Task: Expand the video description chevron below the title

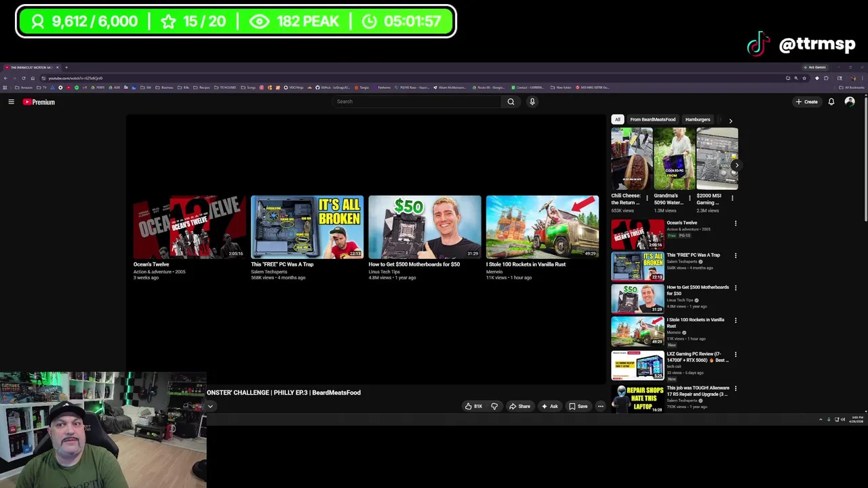Action: click(210, 407)
